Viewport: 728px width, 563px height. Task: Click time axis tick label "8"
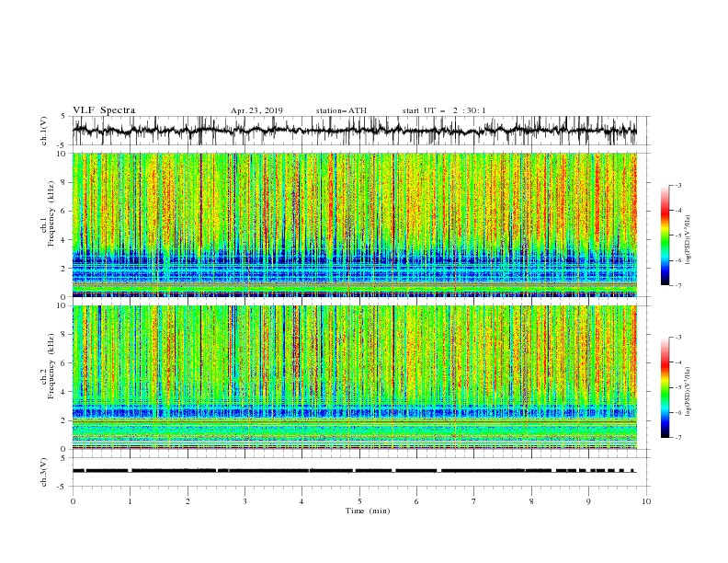[x=531, y=501]
